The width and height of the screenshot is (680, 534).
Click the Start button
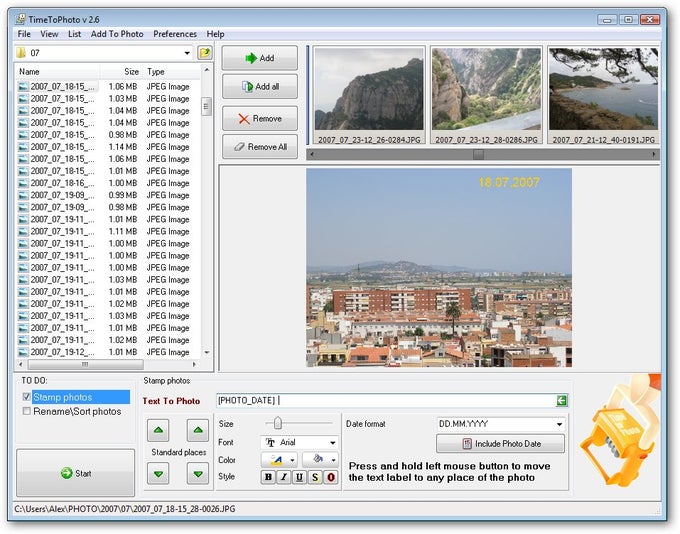tap(76, 473)
